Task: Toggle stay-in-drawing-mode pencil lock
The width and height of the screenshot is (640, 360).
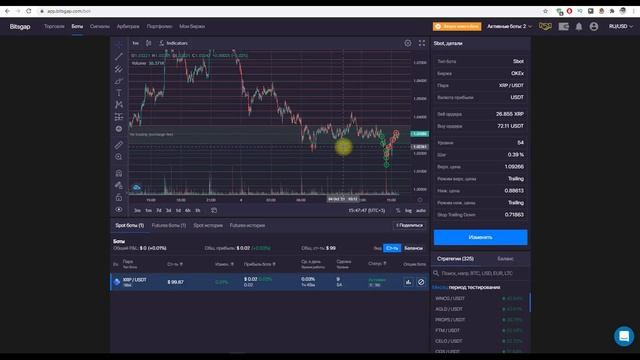Action: pyautogui.click(x=119, y=185)
